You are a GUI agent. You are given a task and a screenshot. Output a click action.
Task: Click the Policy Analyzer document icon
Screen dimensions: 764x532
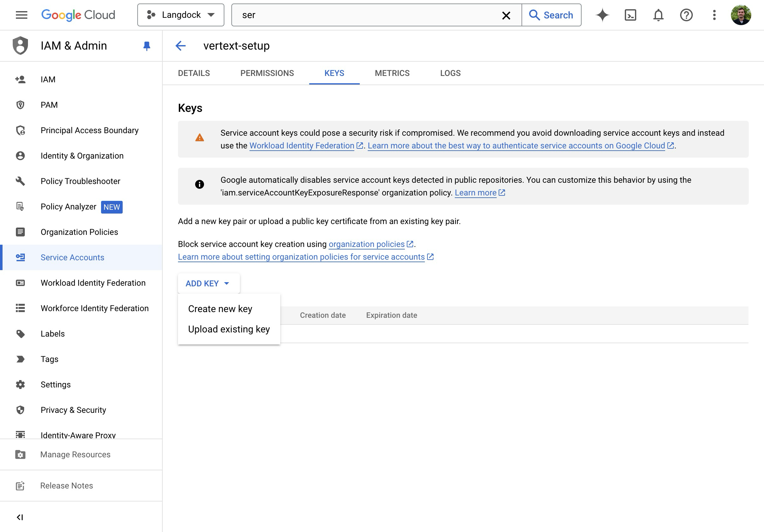[20, 207]
